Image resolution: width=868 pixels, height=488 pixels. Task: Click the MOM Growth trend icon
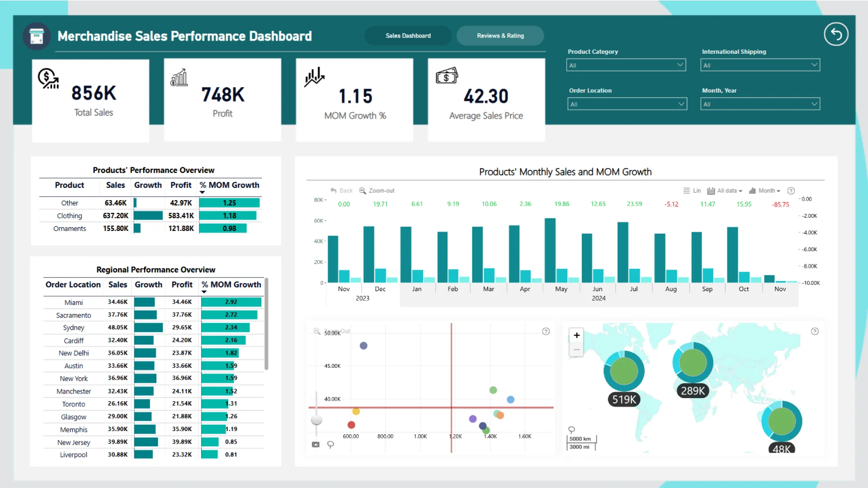(x=314, y=77)
